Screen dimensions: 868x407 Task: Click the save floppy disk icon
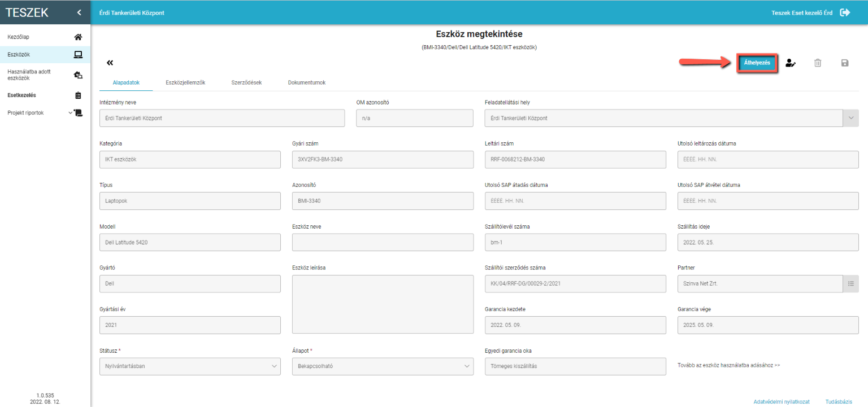point(845,63)
